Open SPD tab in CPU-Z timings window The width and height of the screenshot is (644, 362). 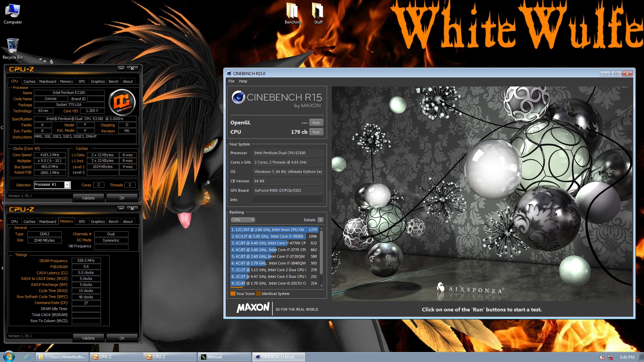(x=82, y=222)
